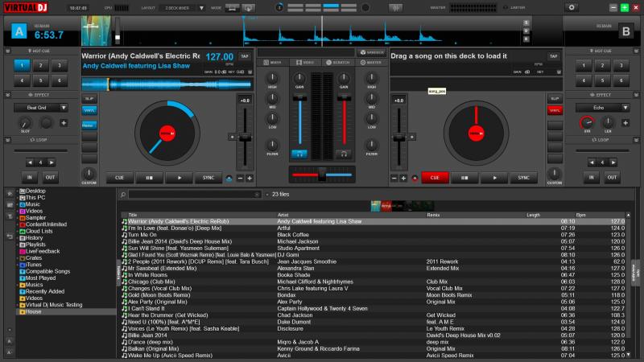
Task: Switch mixer to the VIDEO tab
Action: point(305,63)
